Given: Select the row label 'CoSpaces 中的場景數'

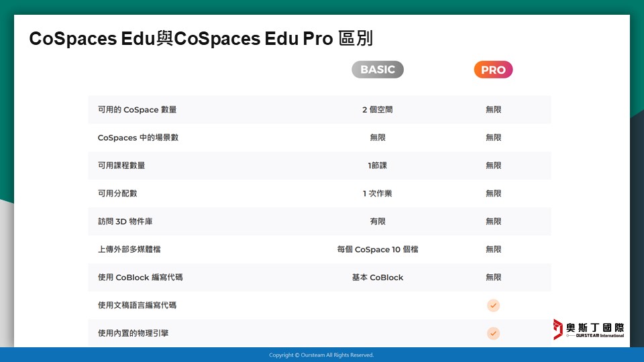Looking at the screenshot, I should [x=138, y=137].
